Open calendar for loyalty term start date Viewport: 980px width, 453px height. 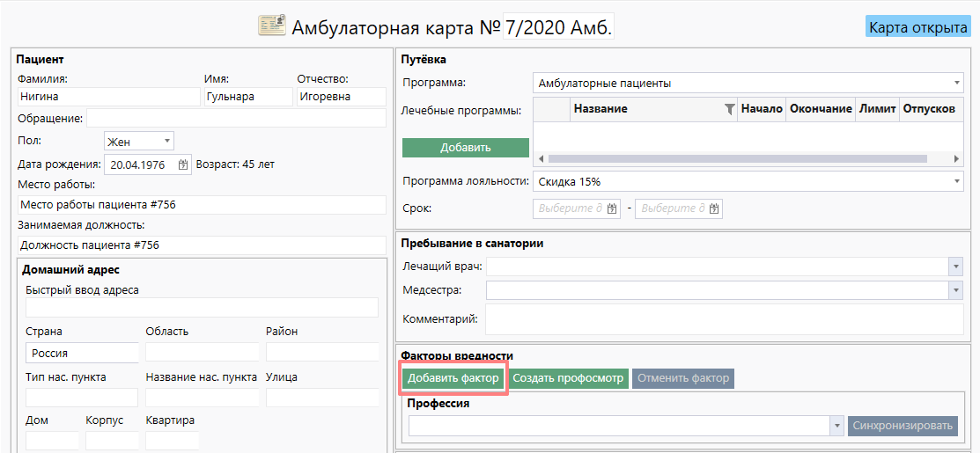[x=613, y=208]
